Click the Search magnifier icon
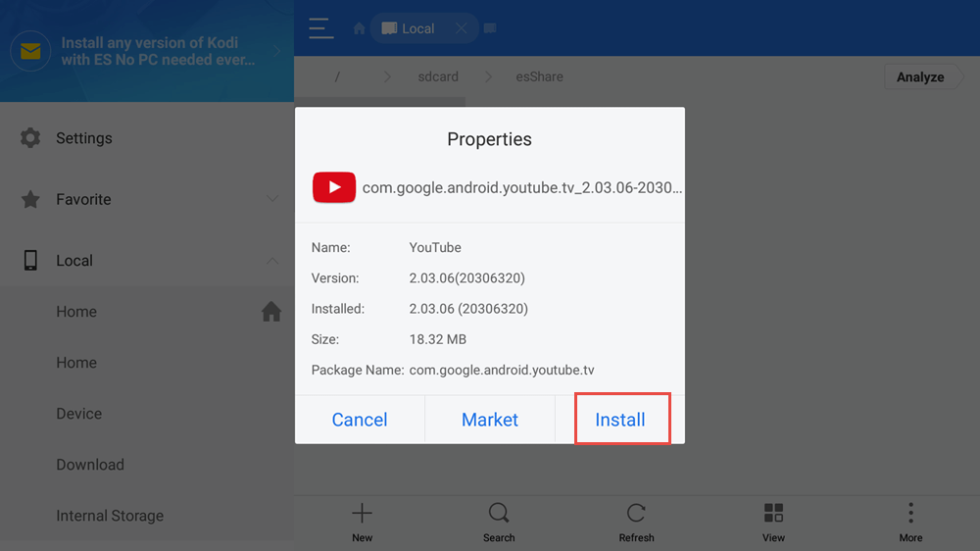The image size is (980, 551). pos(499,514)
